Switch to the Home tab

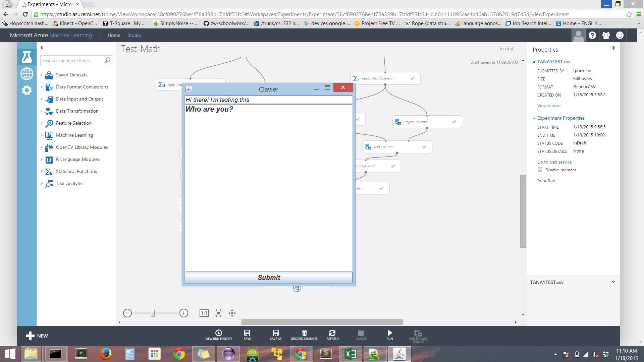click(114, 35)
